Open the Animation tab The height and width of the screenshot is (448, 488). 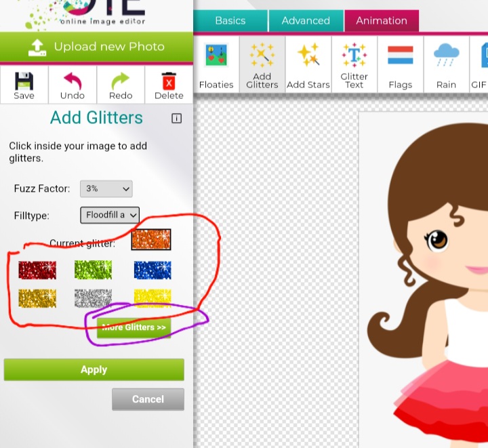[x=382, y=21]
